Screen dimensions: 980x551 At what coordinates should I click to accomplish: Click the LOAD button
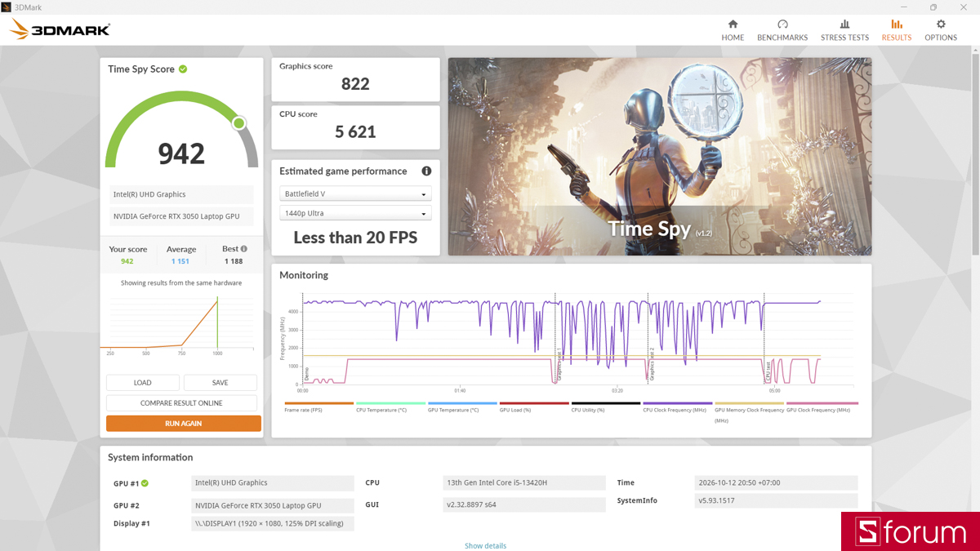click(143, 383)
